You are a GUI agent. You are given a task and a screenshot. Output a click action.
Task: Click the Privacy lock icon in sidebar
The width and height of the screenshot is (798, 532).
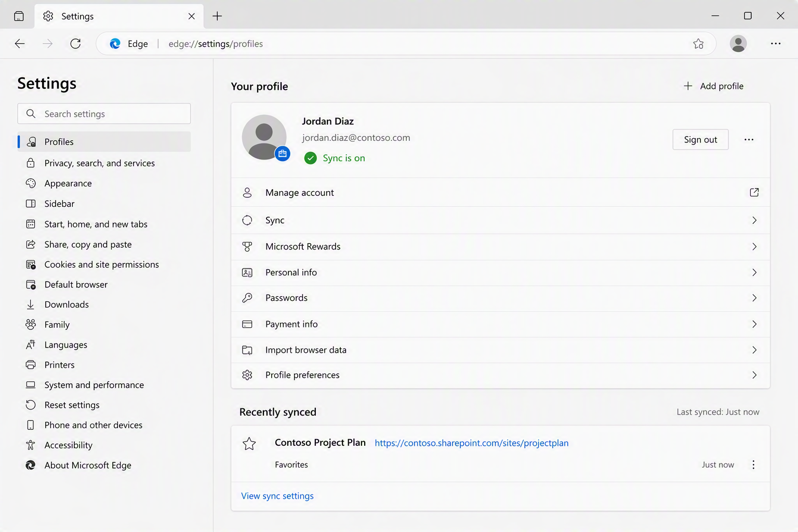[31, 163]
